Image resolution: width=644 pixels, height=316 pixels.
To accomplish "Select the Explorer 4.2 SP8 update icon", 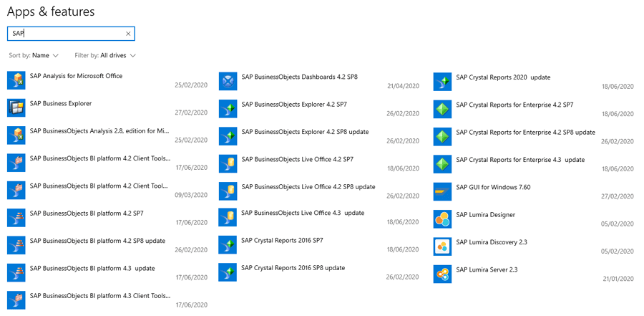I will (228, 136).
